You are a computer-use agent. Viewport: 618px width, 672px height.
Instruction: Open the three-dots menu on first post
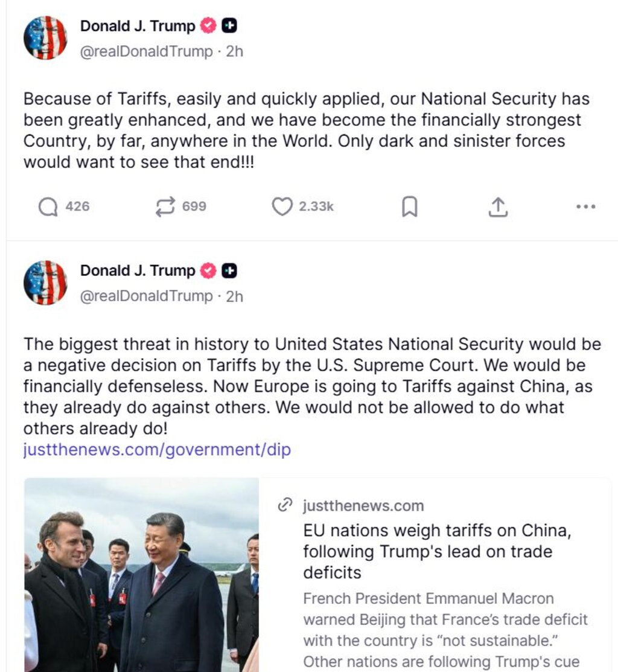point(585,207)
